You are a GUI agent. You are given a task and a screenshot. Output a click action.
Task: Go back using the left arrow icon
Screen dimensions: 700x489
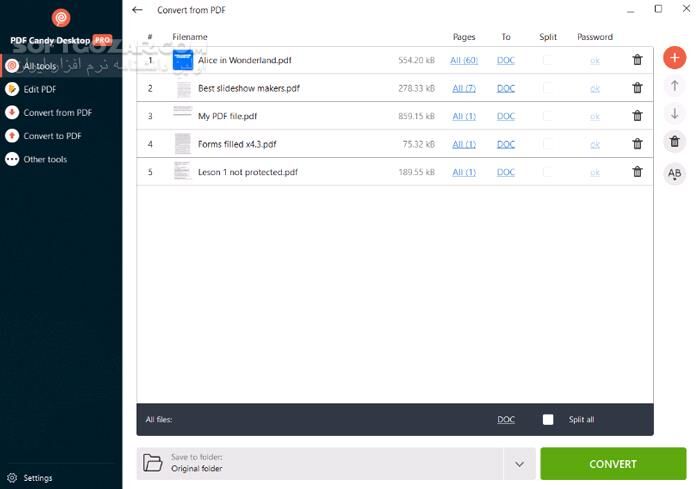[x=137, y=10]
